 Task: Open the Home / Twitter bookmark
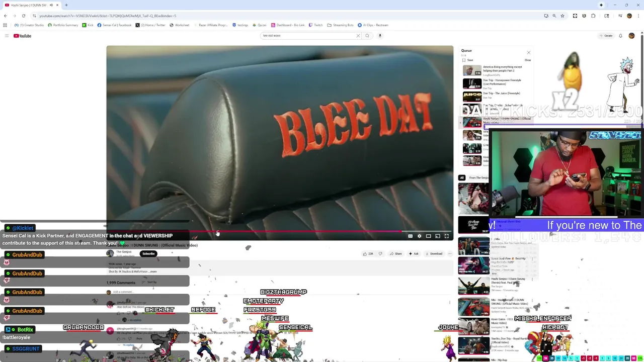tap(150, 25)
